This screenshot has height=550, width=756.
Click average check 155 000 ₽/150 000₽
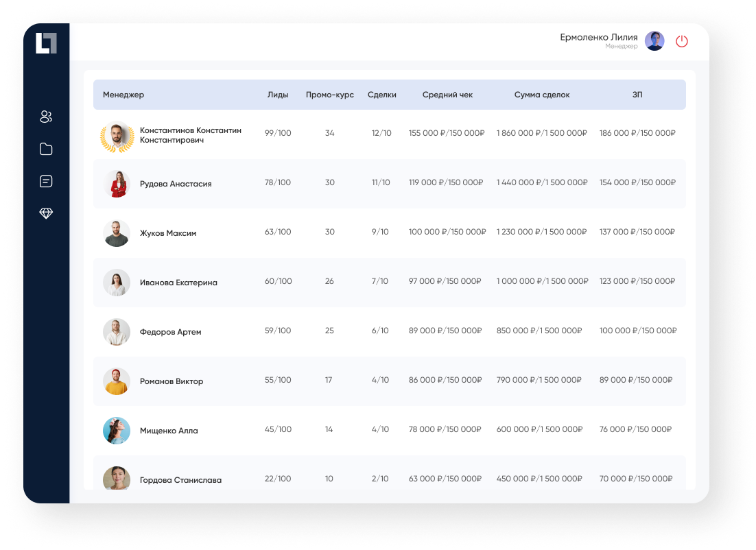pos(447,133)
